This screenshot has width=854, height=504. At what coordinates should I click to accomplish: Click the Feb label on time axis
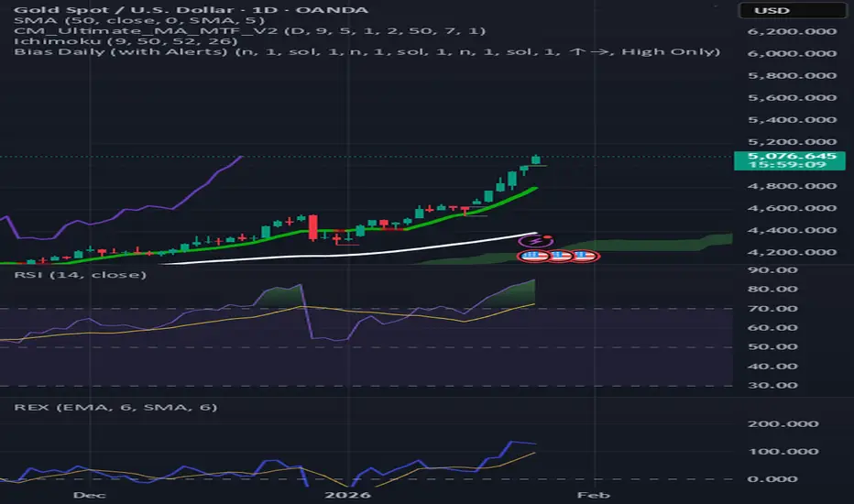click(594, 495)
